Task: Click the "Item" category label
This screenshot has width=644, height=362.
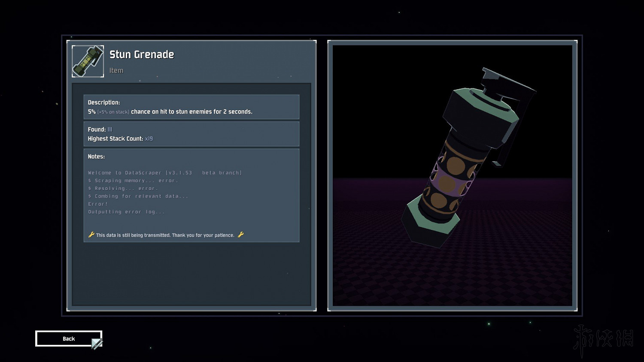Action: click(x=116, y=71)
